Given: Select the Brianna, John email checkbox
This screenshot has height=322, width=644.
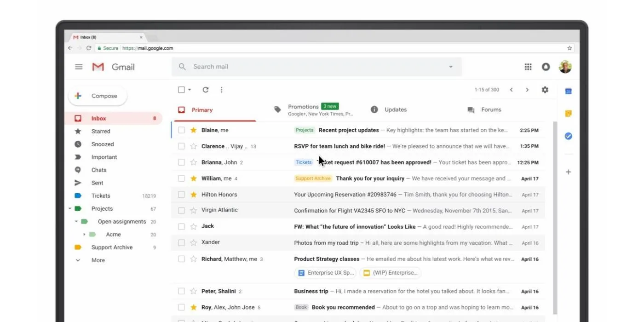Looking at the screenshot, I should point(181,162).
